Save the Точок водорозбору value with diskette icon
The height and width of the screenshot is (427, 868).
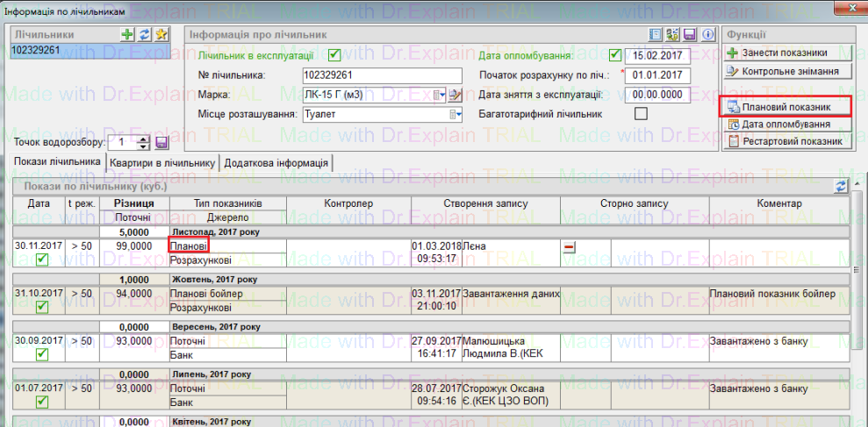(161, 142)
